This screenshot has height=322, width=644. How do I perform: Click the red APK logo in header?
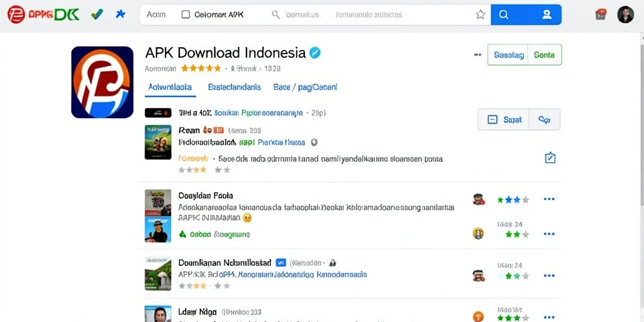pos(16,14)
